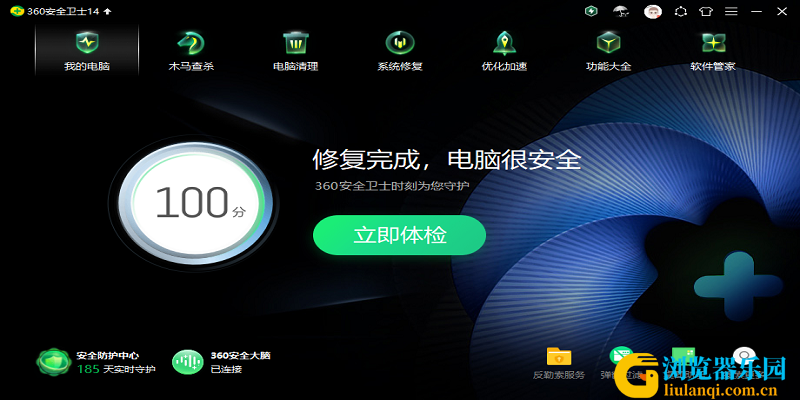Close the 360安全卫士 window

tap(782, 11)
